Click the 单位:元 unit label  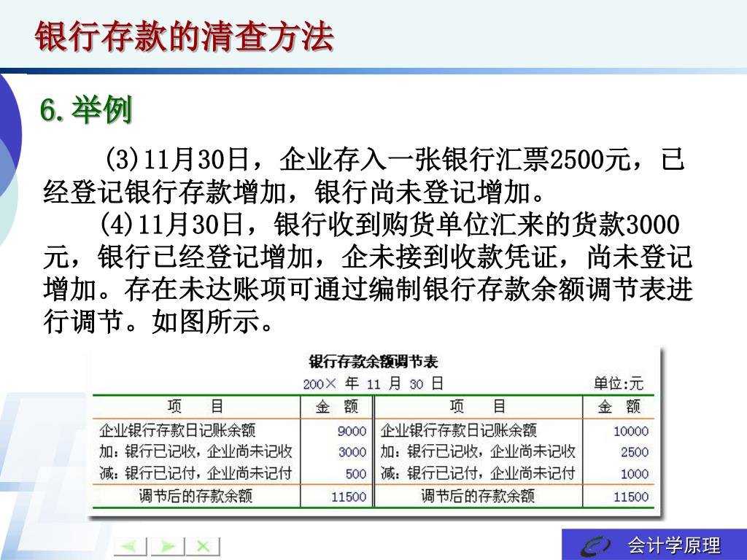tap(619, 384)
